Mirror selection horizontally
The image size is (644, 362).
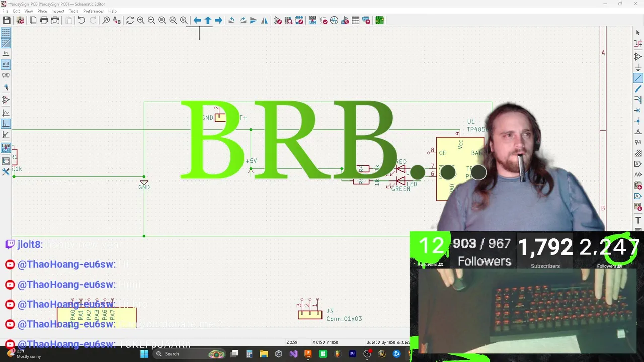264,20
